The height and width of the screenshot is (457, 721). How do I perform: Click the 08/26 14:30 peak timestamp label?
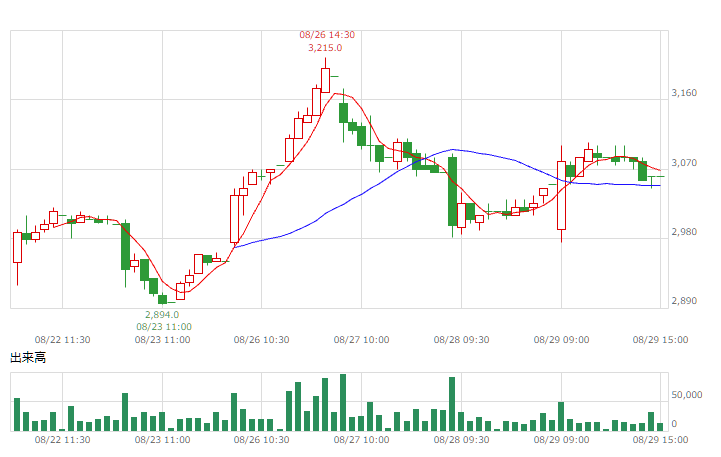click(327, 35)
